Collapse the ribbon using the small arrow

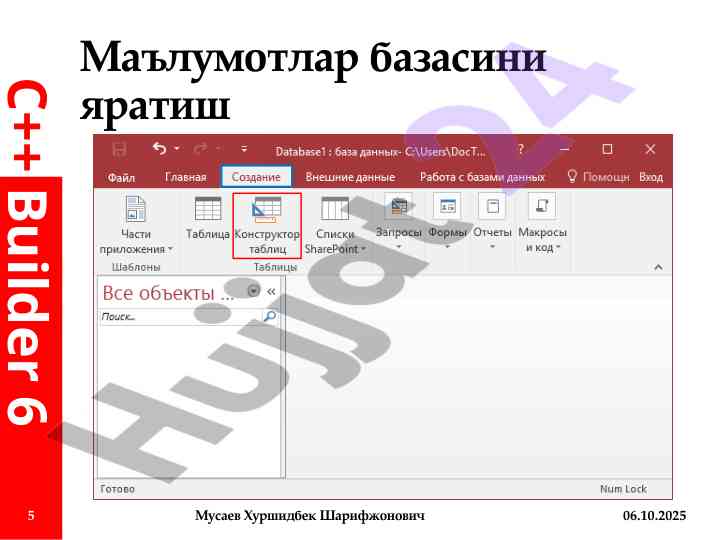(x=658, y=267)
